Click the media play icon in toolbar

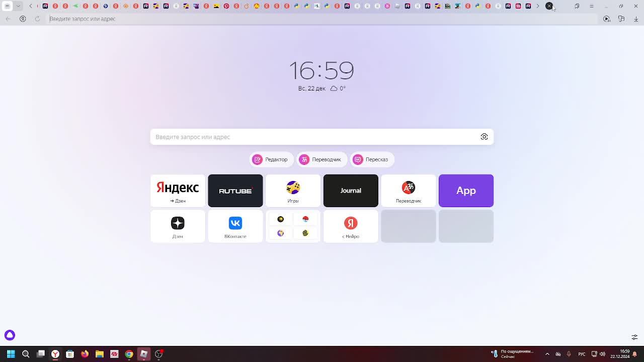pyautogui.click(x=607, y=19)
